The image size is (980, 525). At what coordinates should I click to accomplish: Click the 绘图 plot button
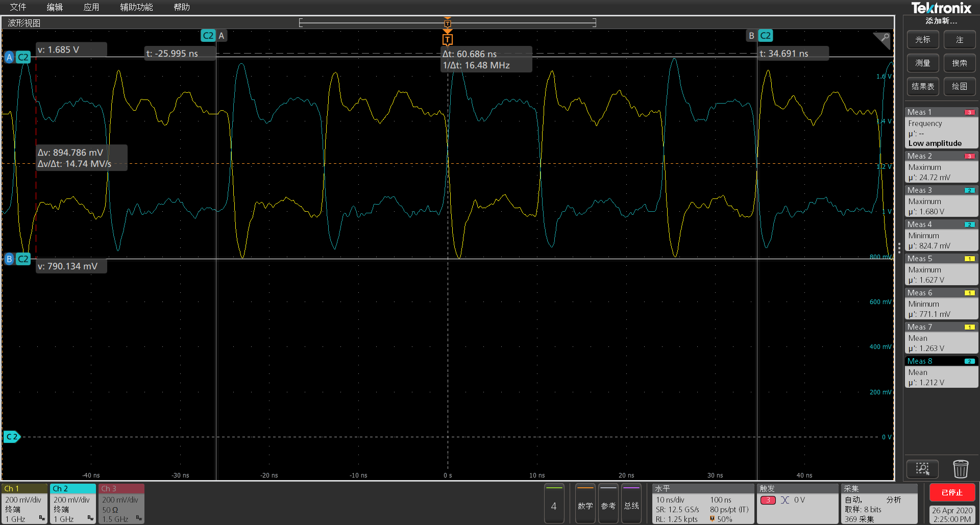pyautogui.click(x=960, y=87)
